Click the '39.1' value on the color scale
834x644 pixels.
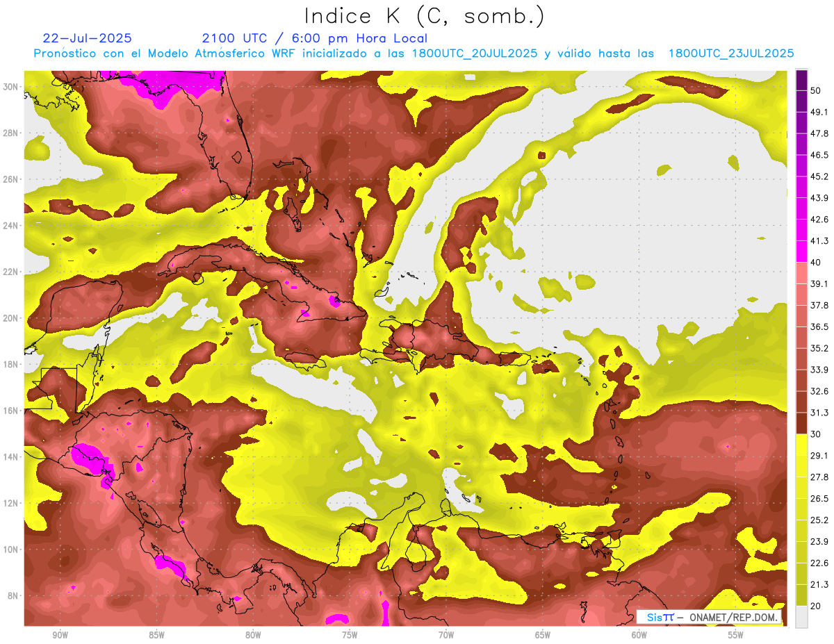point(820,283)
